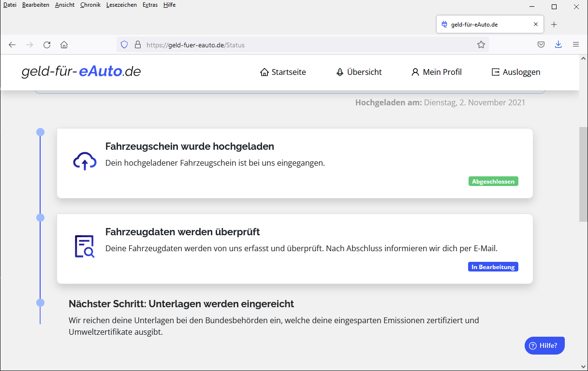
Task: Open the Chronik menu
Action: pyautogui.click(x=90, y=5)
